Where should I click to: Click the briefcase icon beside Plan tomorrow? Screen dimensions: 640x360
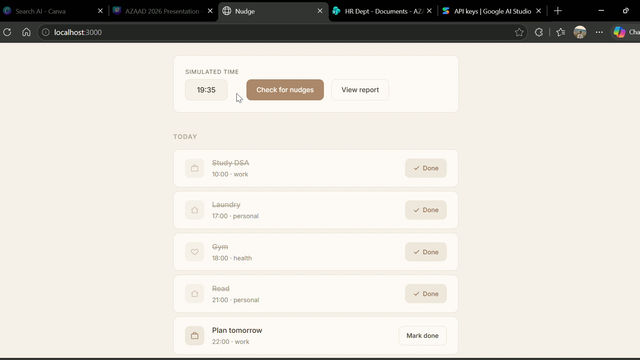[x=195, y=336]
